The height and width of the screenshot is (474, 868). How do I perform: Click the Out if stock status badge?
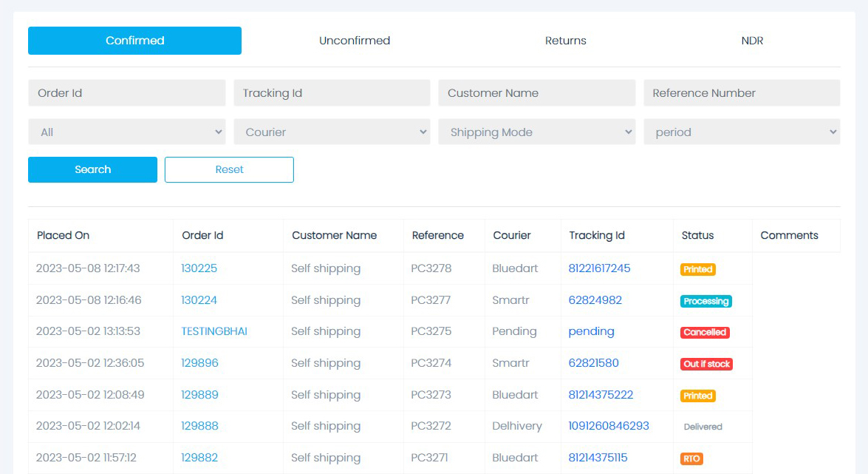pos(706,364)
